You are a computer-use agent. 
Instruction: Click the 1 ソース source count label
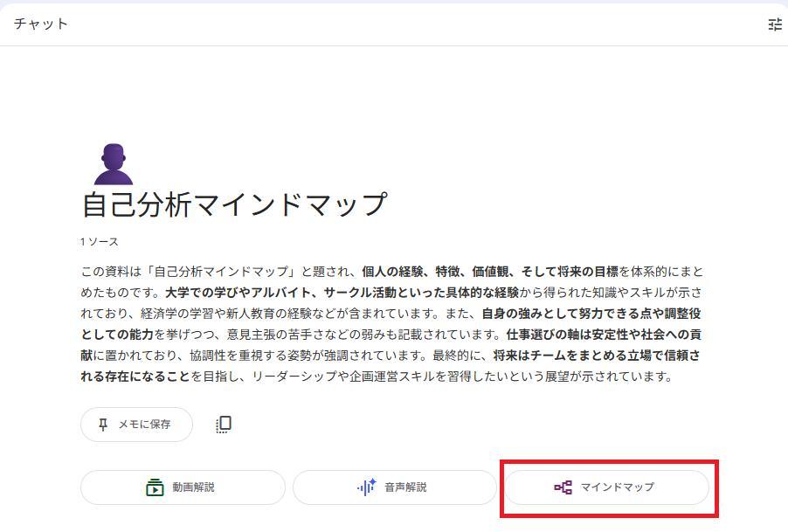pyautogui.click(x=99, y=242)
